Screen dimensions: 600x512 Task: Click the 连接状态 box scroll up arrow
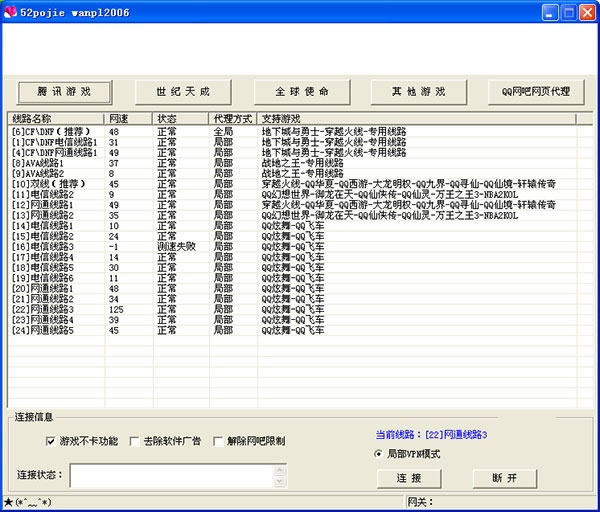(280, 470)
